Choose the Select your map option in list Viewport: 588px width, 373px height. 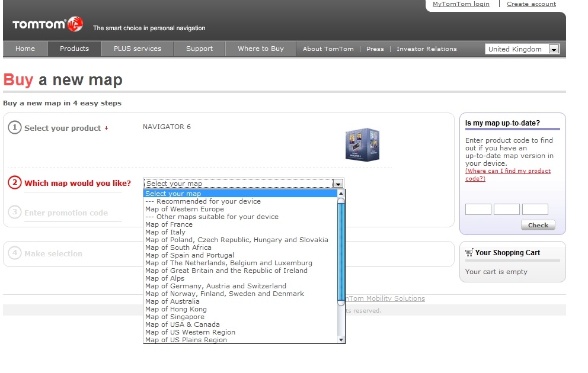(x=241, y=194)
